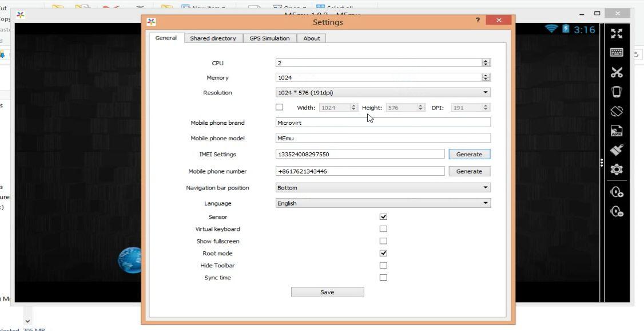Click the Mobile phone brand field

pyautogui.click(x=383, y=123)
